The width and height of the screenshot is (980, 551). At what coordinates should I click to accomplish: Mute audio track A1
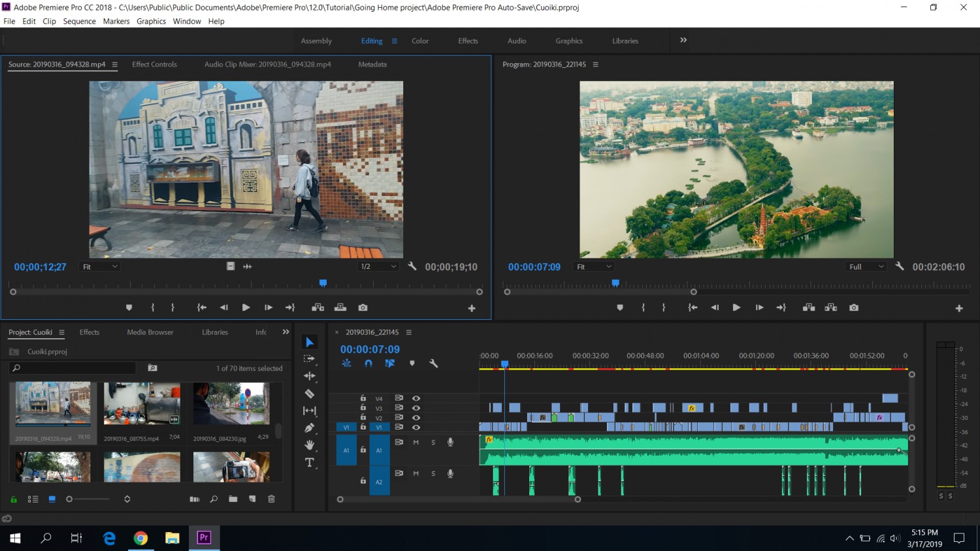(x=416, y=442)
